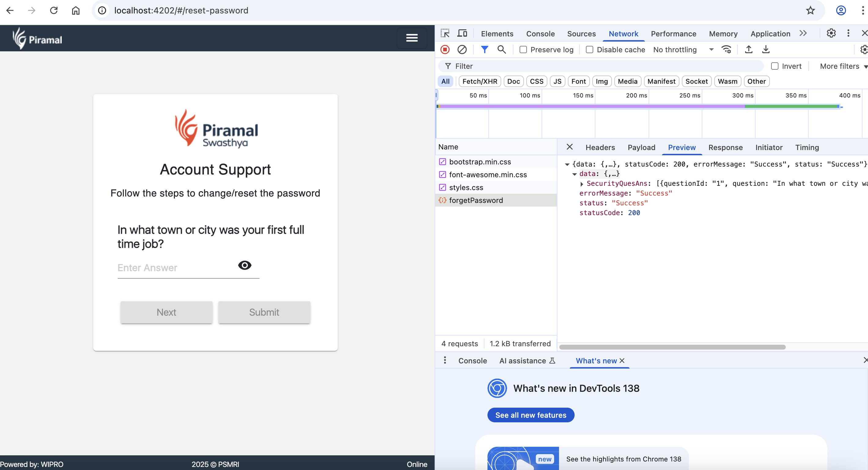868x470 pixels.
Task: Open the Payload tab of request
Action: (641, 147)
